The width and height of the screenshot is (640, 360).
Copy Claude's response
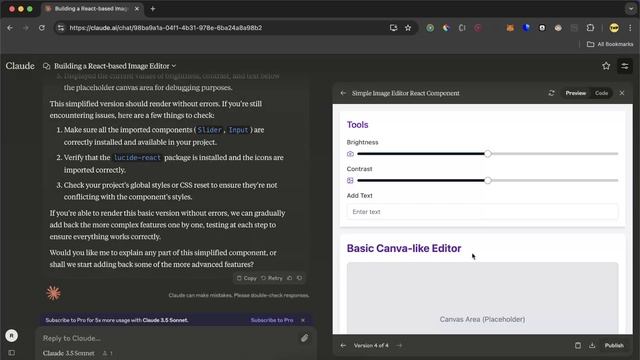pos(247,278)
